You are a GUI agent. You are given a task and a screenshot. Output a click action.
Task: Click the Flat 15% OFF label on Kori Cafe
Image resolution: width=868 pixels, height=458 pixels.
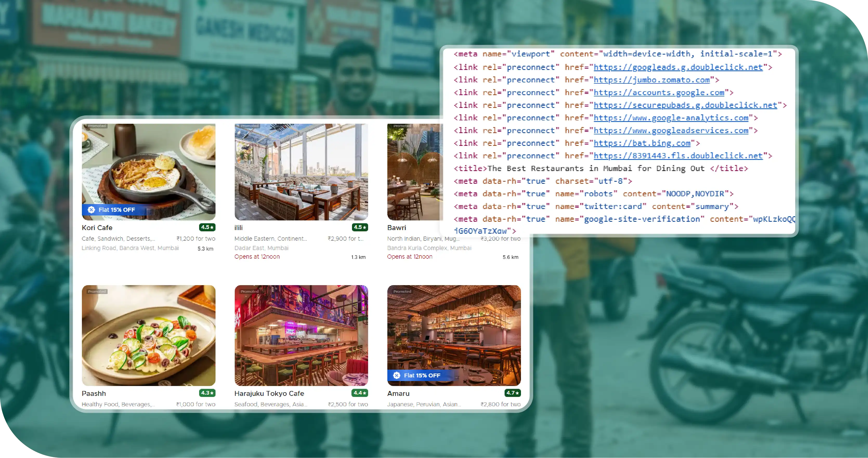click(116, 210)
